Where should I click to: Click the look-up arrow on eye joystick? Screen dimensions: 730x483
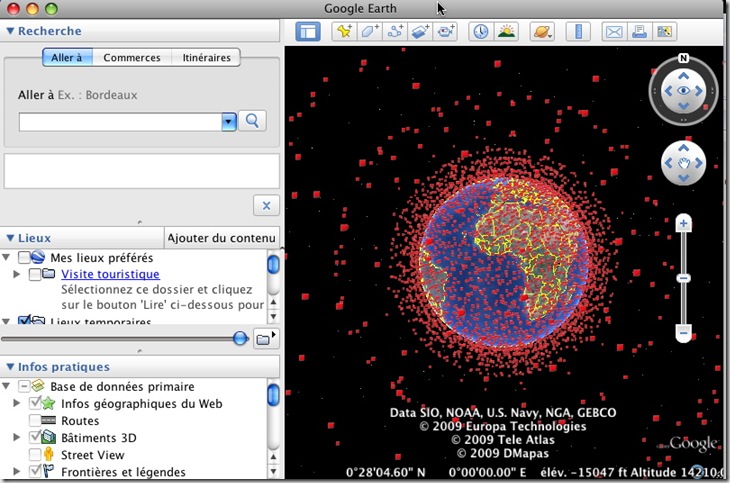[683, 75]
